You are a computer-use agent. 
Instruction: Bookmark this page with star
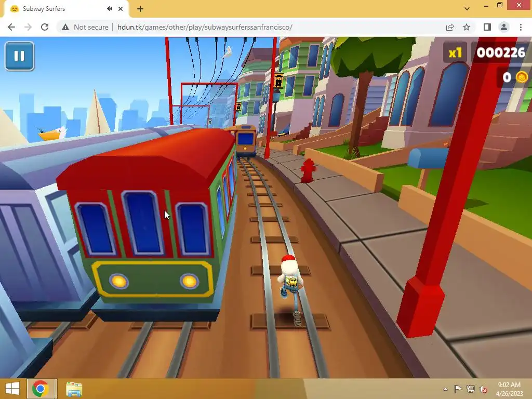467,27
